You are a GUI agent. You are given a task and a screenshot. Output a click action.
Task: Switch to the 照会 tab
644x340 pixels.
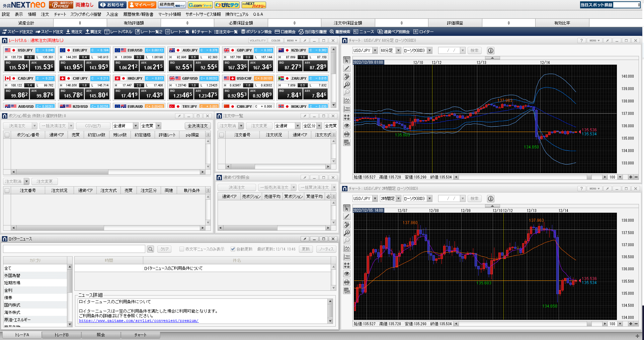click(101, 335)
